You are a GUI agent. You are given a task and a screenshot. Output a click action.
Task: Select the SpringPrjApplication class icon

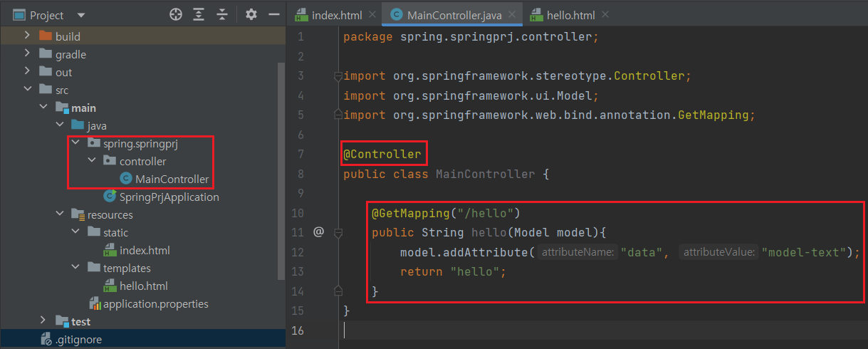pos(110,197)
